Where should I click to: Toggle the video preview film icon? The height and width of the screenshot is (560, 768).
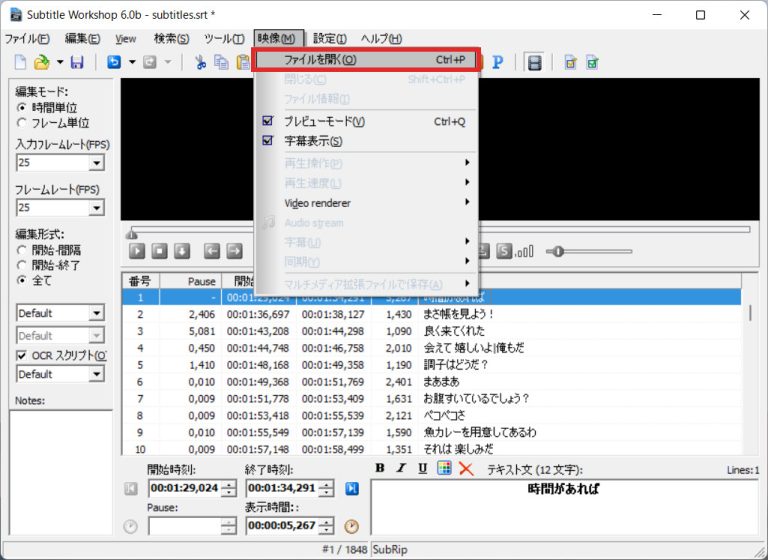click(534, 62)
